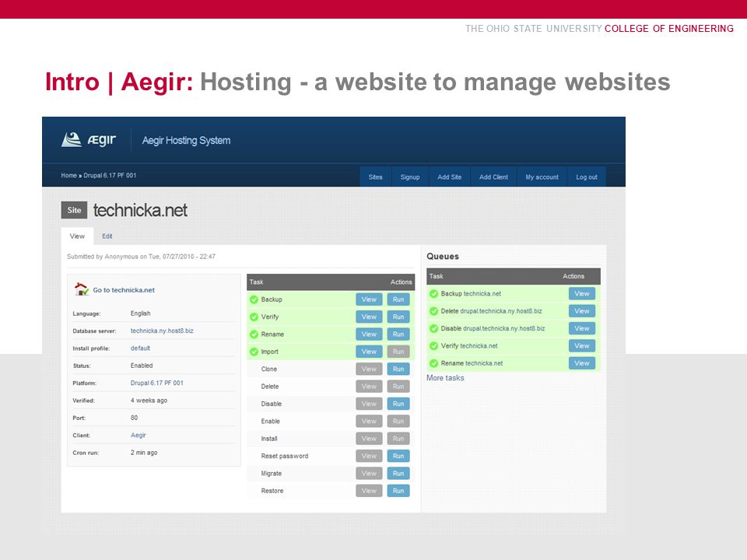Click check icon for Disable drupal.technicka.ny.host8.biz row
This screenshot has width=747, height=560.
click(433, 328)
